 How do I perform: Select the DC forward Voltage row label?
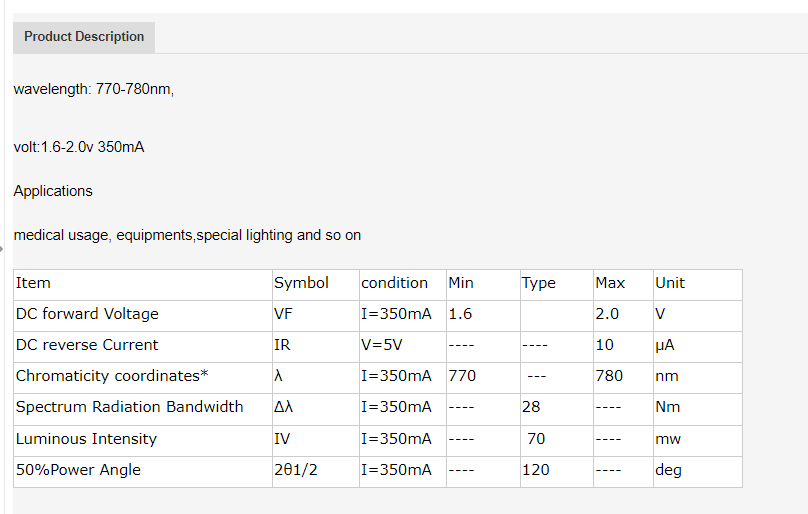143,316
